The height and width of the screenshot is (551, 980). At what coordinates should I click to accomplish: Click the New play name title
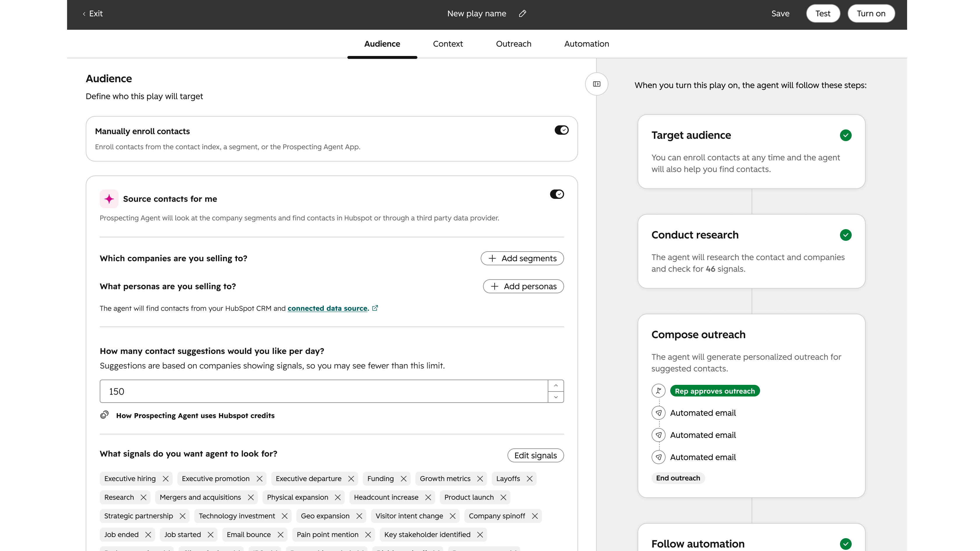(x=476, y=14)
